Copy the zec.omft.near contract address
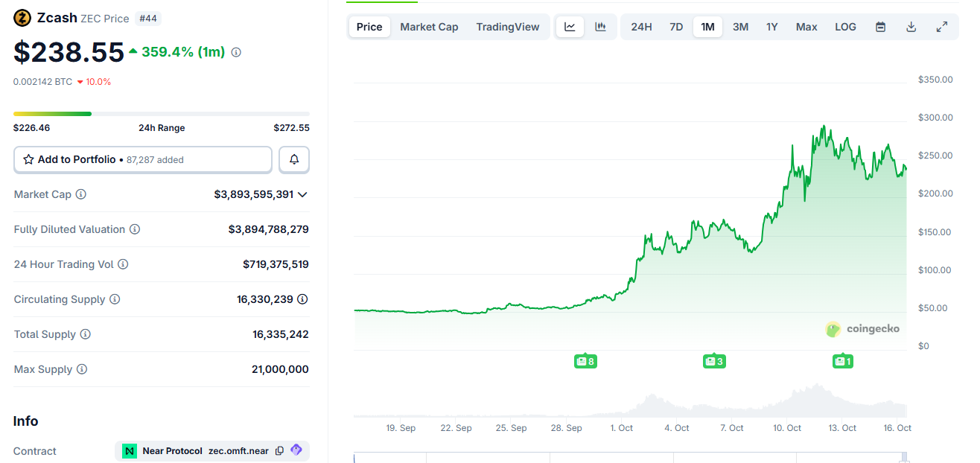The height and width of the screenshot is (463, 980). pos(279,450)
